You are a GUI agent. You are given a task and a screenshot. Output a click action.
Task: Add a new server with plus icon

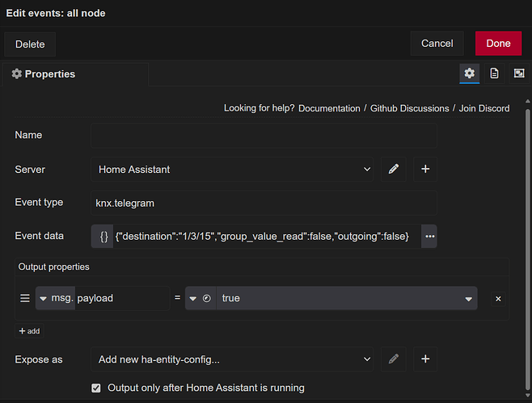tap(426, 170)
